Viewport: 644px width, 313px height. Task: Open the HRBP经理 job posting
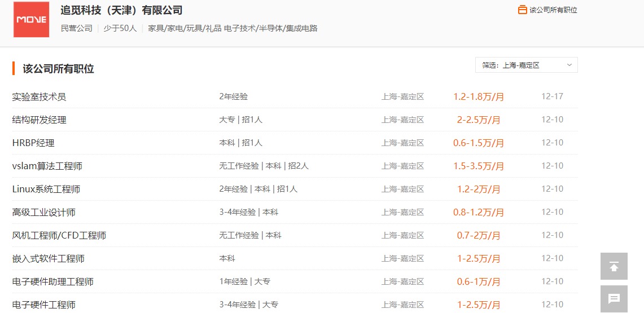[x=33, y=143]
